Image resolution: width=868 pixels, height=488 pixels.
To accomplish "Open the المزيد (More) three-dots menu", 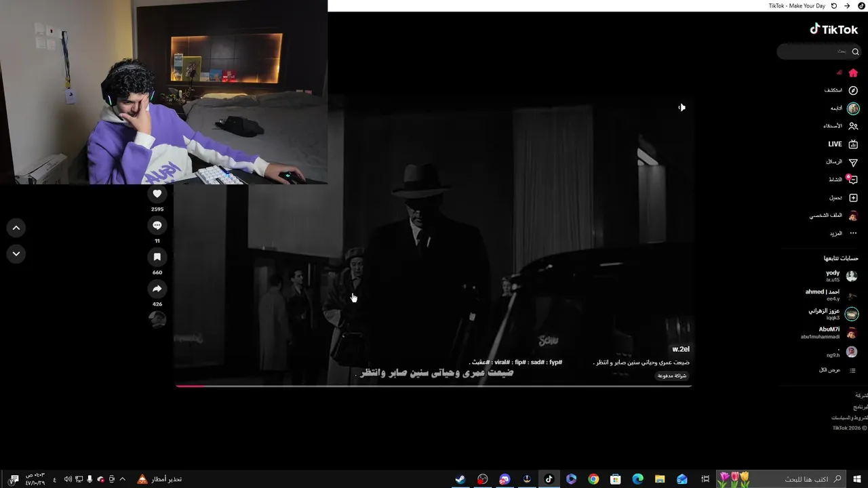I will [x=844, y=233].
